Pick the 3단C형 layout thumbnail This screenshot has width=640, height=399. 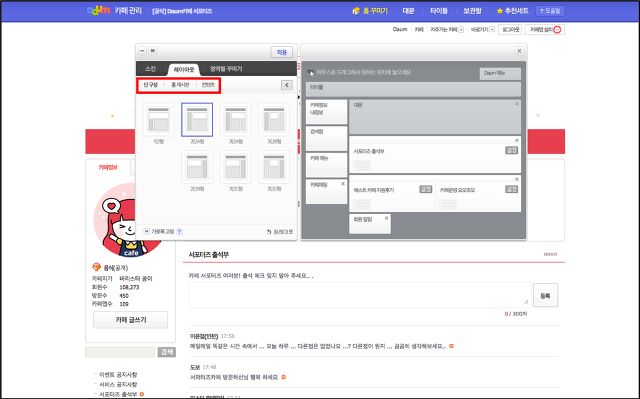236,167
